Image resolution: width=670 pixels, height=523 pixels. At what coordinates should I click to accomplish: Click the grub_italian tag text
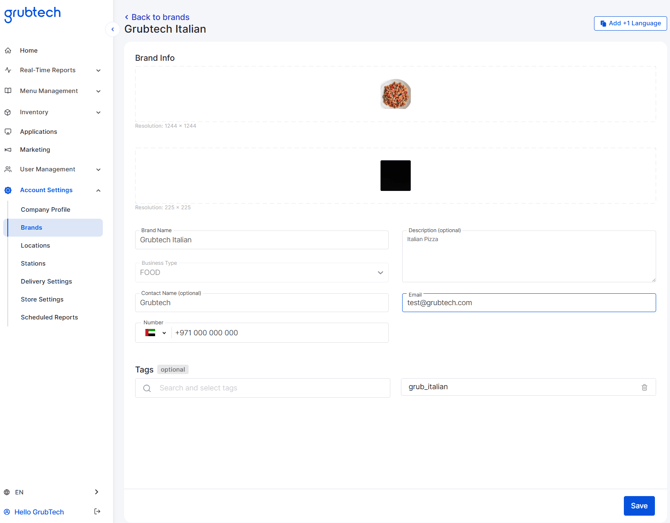click(x=428, y=387)
